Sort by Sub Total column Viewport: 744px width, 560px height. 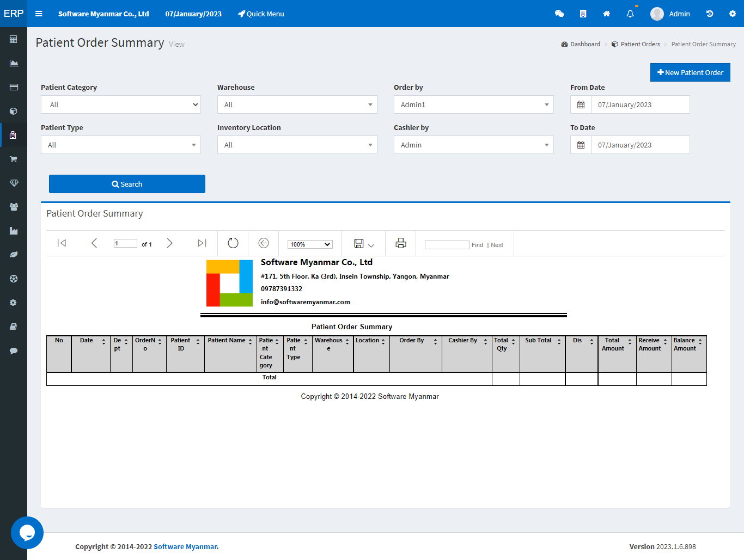click(x=559, y=342)
